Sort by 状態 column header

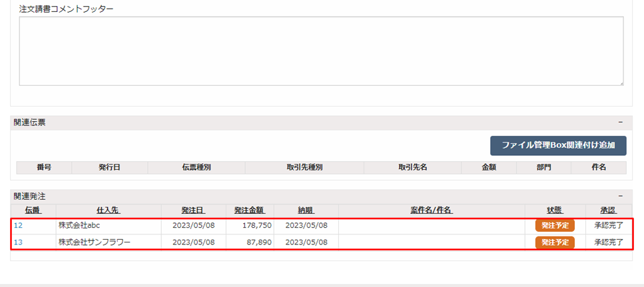click(555, 210)
